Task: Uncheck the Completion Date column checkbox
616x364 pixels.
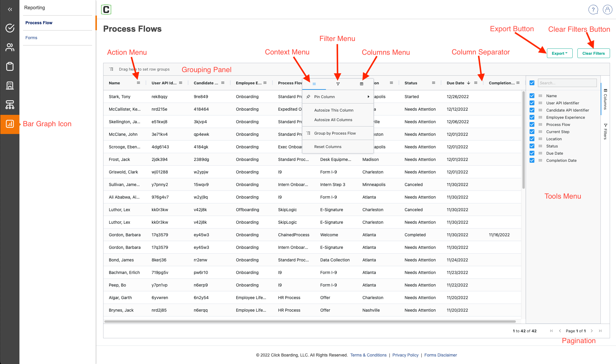Action: point(532,160)
